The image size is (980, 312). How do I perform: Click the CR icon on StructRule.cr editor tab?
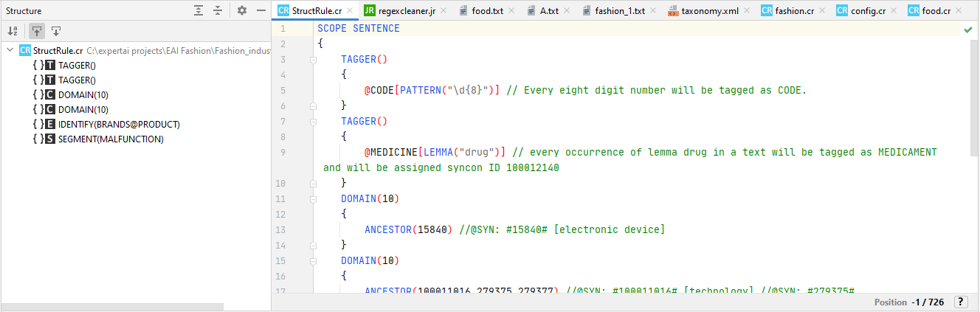click(283, 10)
